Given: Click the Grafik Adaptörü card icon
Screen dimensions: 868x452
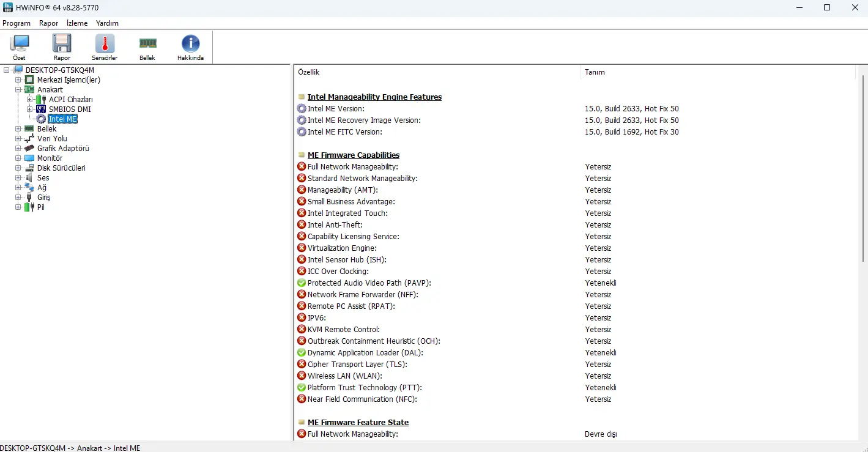Looking at the screenshot, I should 29,149.
